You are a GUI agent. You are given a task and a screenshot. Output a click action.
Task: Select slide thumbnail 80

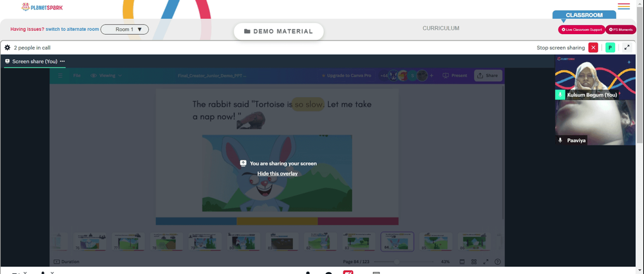point(243,242)
